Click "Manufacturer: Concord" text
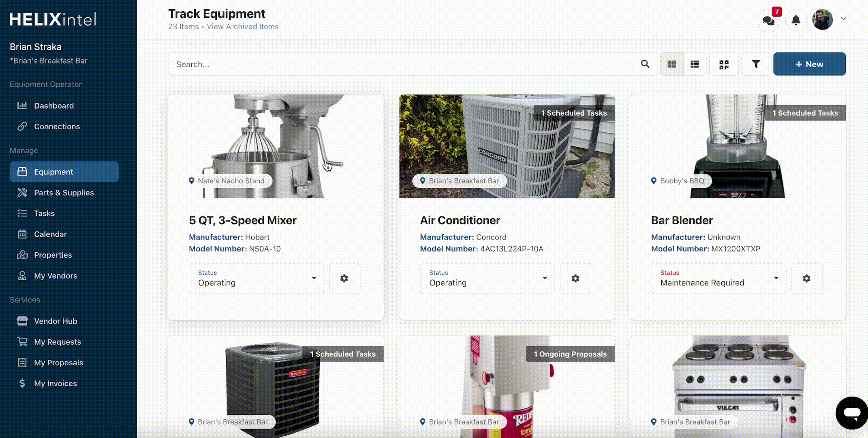The height and width of the screenshot is (438, 868). tap(463, 237)
